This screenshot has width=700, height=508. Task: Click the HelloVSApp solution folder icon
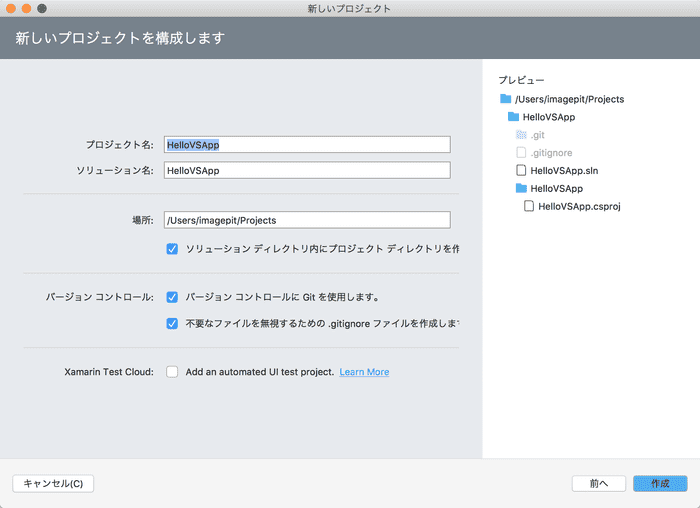513,117
